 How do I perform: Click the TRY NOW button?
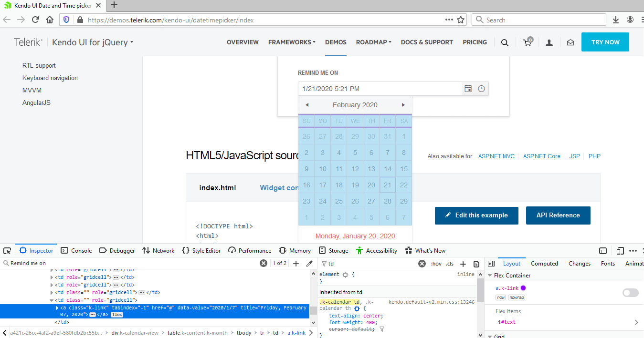(x=605, y=42)
